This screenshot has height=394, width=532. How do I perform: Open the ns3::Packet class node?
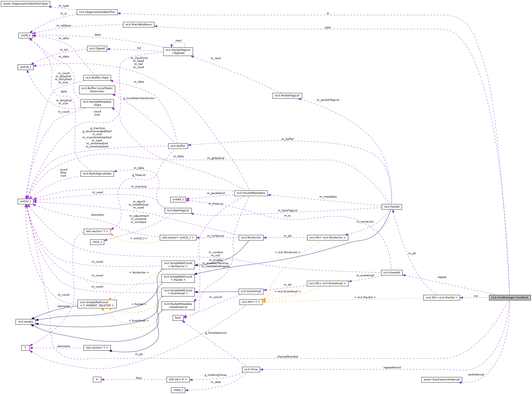(391, 207)
